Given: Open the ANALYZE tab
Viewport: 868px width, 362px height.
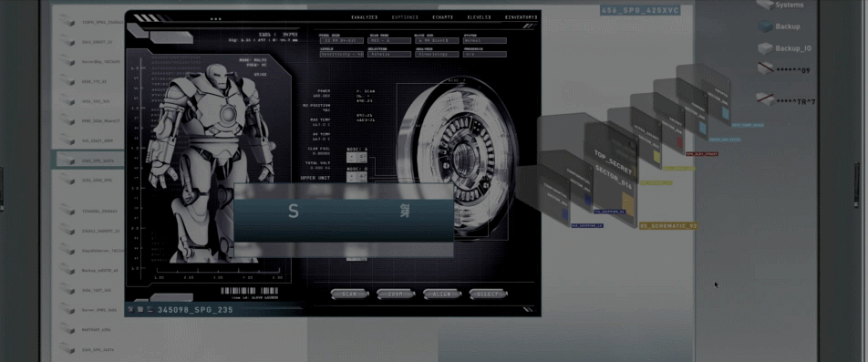Looking at the screenshot, I should [365, 17].
